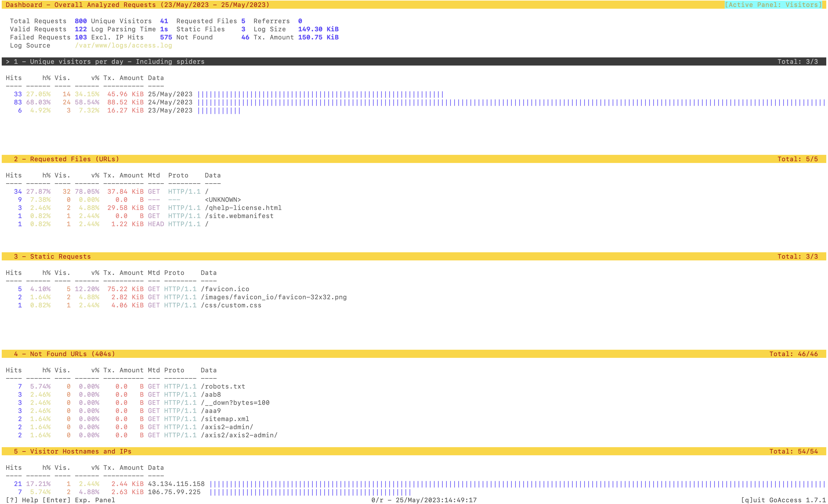Select the 24/May/2023 visitors row
Image resolution: width=828 pixels, height=504 pixels.
click(170, 102)
